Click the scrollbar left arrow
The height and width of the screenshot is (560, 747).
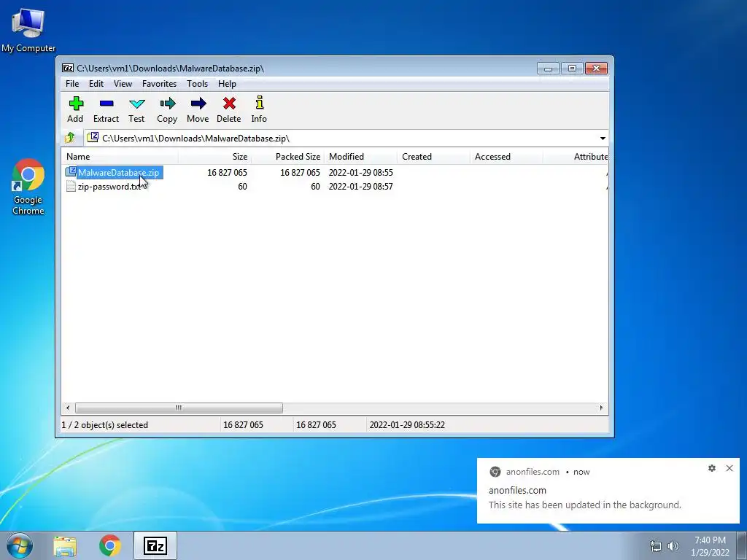(68, 408)
